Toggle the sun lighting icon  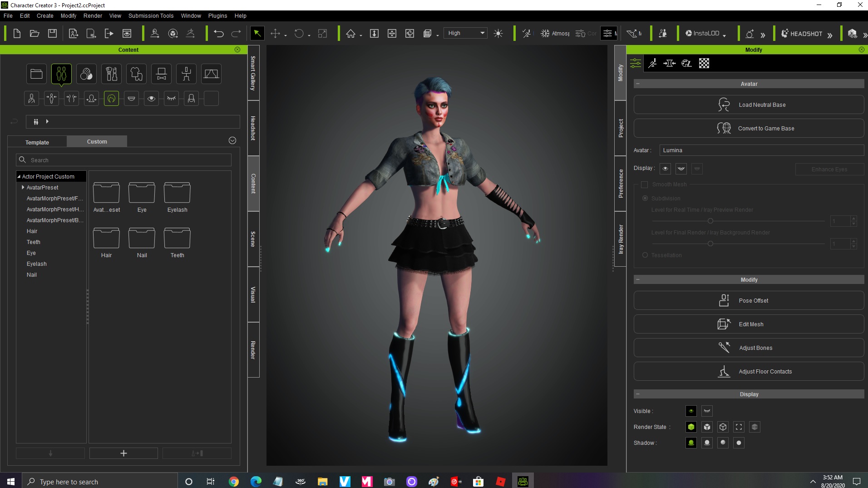498,33
